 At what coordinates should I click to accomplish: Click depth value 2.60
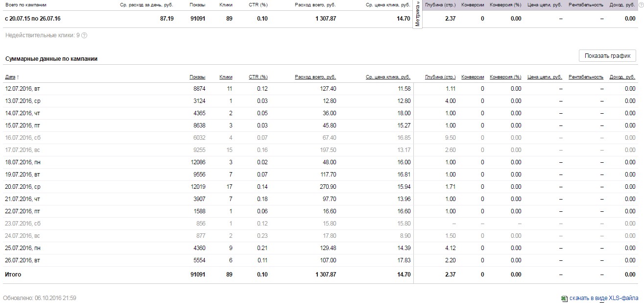451,150
